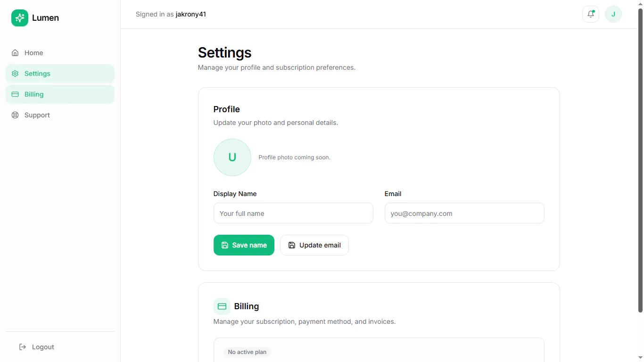Select Settings in the sidebar
Viewport: 644px width, 362px height.
pos(60,74)
